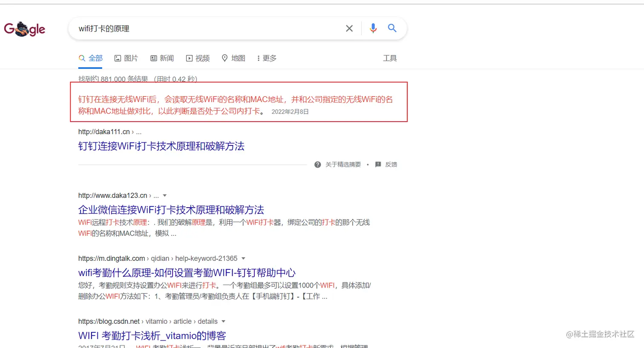The image size is (644, 348).
Task: Click the Google logo
Action: pos(25,29)
